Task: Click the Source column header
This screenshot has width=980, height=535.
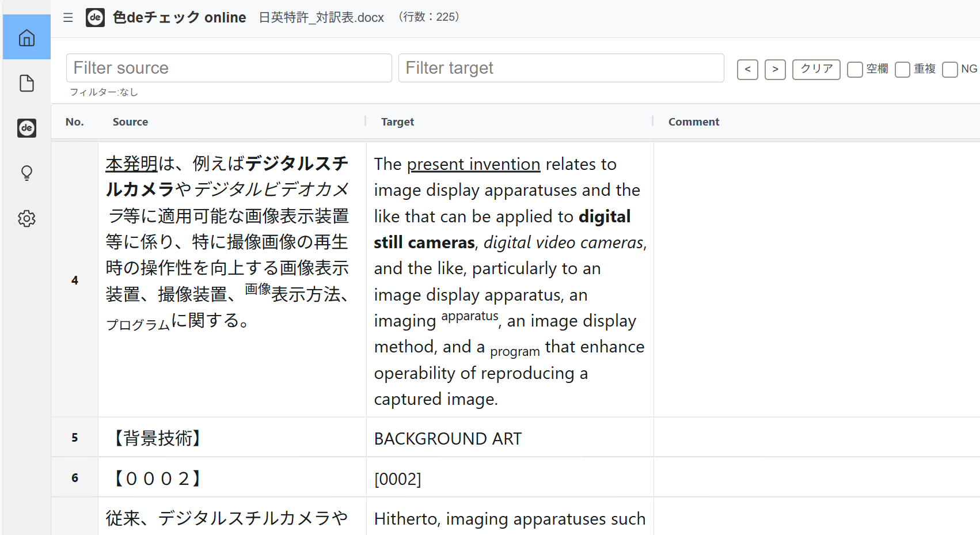Action: pyautogui.click(x=130, y=122)
